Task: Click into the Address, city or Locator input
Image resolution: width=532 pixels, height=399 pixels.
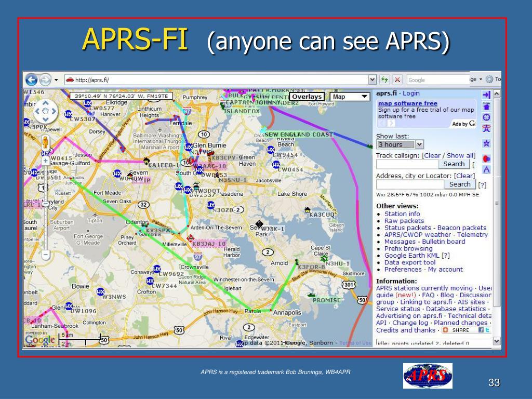Action: [410, 184]
